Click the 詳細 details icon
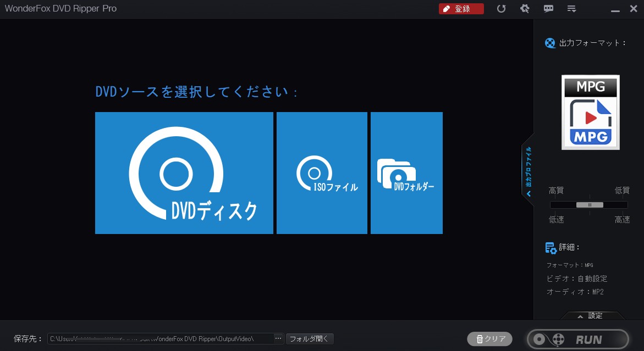 551,248
